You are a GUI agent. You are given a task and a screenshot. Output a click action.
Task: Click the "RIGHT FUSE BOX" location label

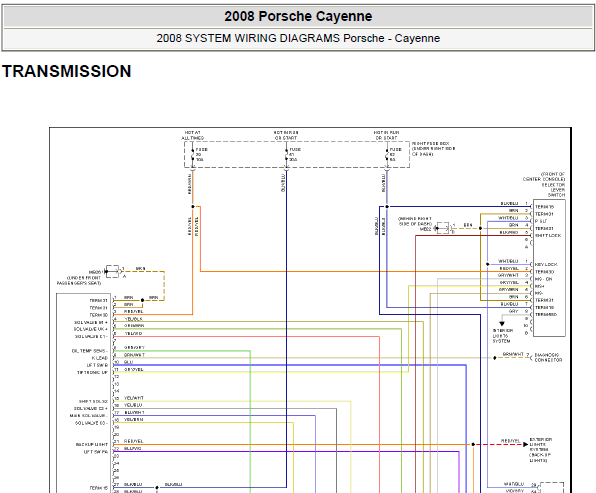tap(433, 149)
